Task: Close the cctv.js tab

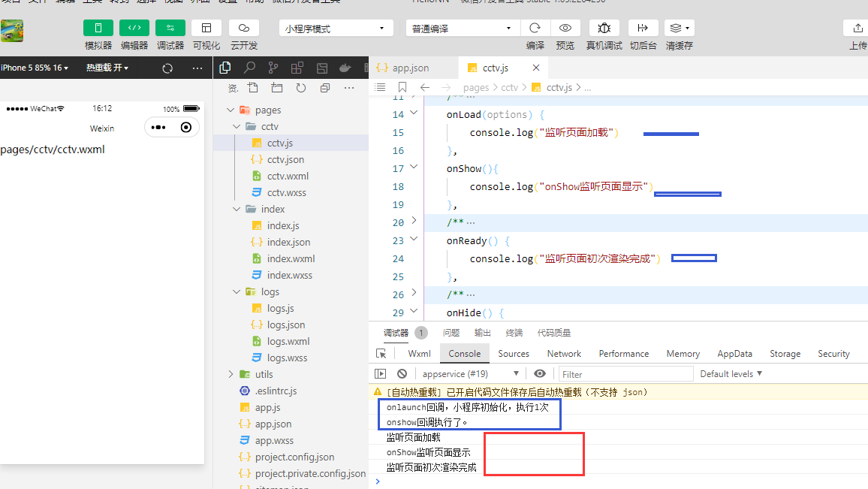Action: 536,68
